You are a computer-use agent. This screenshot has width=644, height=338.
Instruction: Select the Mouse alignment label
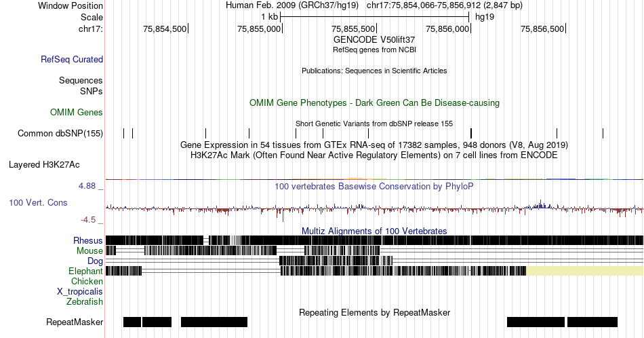pyautogui.click(x=89, y=250)
